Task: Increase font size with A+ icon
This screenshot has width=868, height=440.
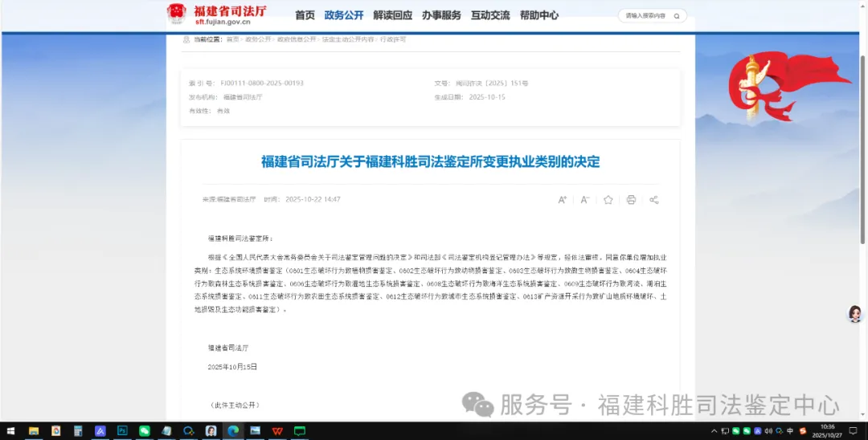Action: point(563,200)
